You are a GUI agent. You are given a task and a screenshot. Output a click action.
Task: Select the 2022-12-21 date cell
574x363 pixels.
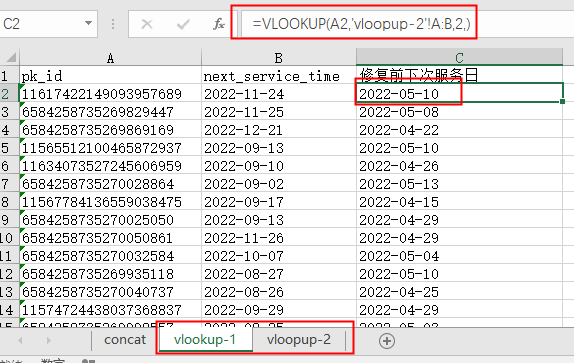click(x=279, y=129)
